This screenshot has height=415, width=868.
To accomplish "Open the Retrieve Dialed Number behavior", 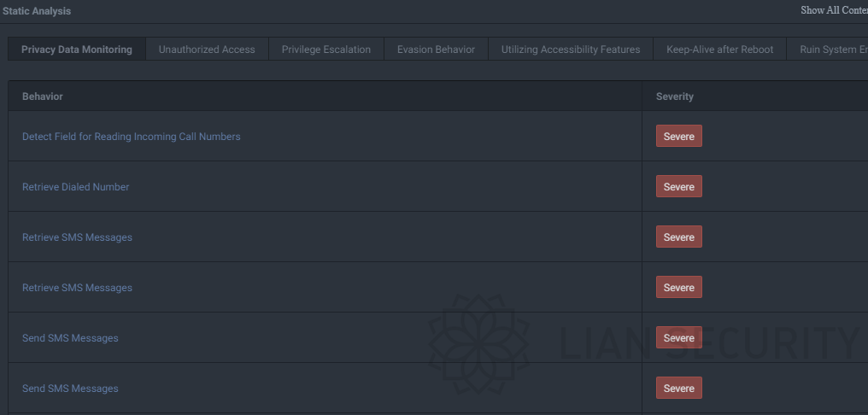I will point(76,186).
